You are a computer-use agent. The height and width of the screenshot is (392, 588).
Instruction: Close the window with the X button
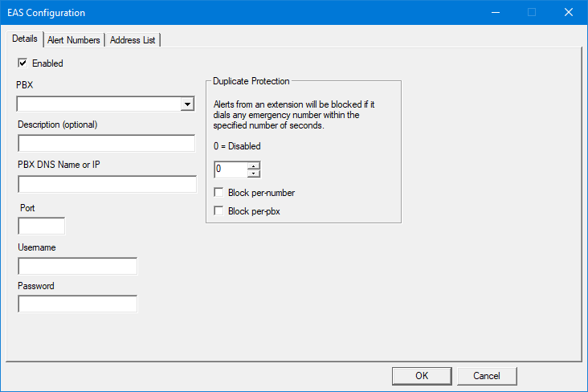[x=569, y=12]
